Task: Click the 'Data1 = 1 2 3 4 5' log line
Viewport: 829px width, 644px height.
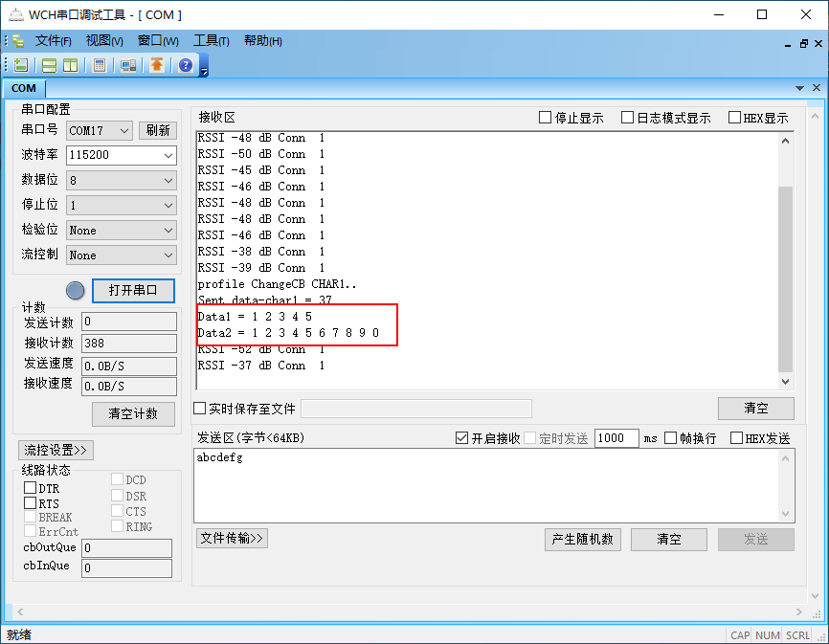Action: coord(255,317)
